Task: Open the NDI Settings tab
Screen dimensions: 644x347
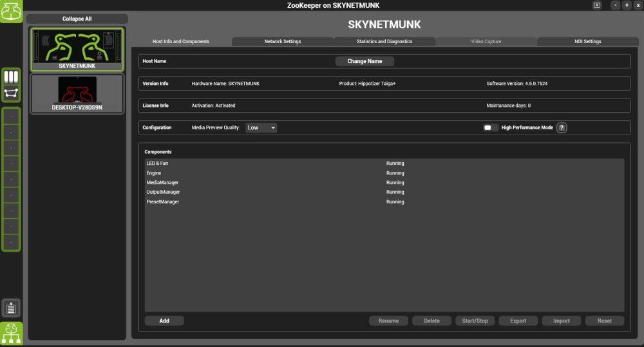Action: click(588, 41)
